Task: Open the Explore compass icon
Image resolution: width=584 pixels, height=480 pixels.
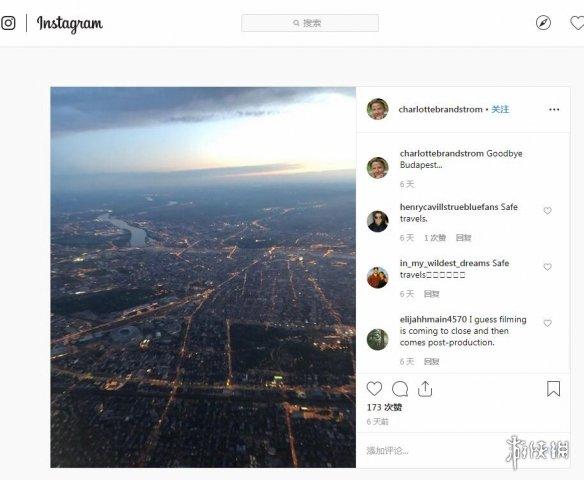Action: tap(543, 23)
